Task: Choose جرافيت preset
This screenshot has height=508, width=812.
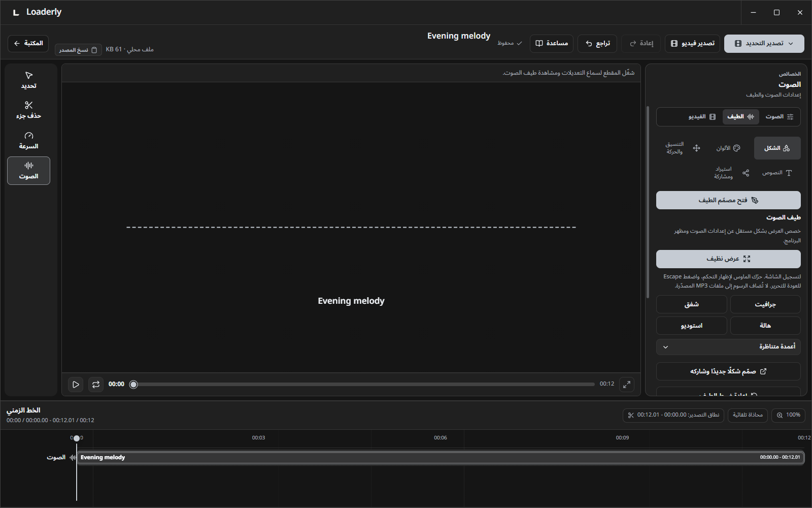Action: 765,304
